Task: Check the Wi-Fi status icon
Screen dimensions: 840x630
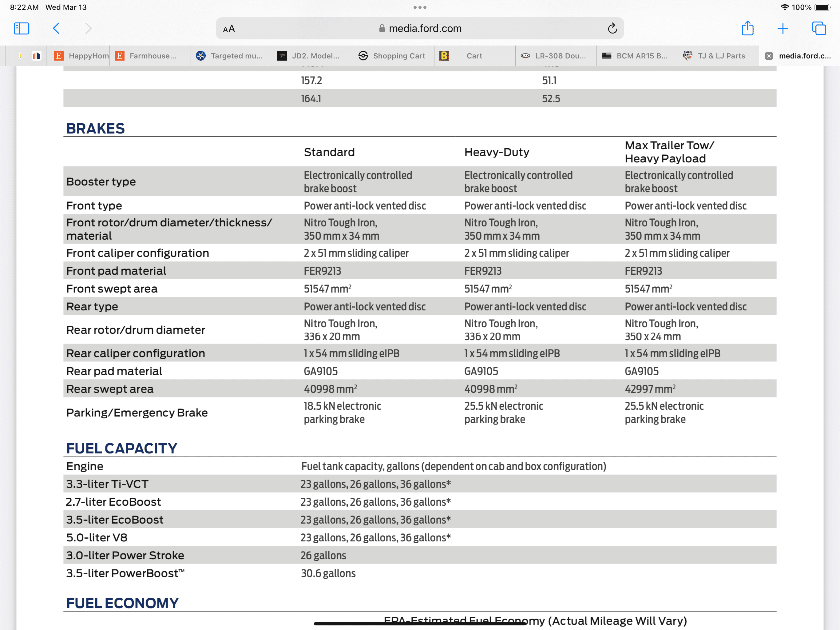Action: point(785,7)
